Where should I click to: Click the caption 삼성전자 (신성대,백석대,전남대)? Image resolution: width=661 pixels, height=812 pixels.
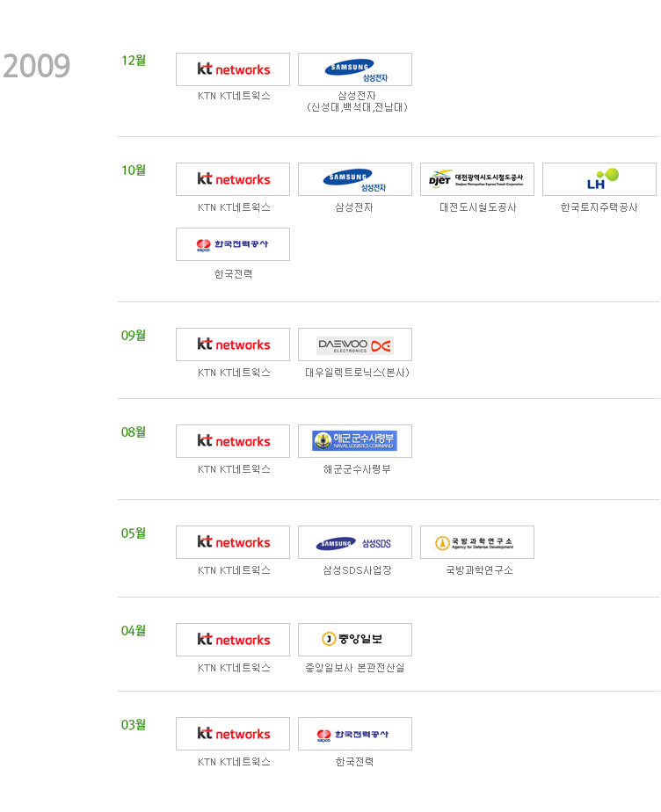pyautogui.click(x=357, y=102)
